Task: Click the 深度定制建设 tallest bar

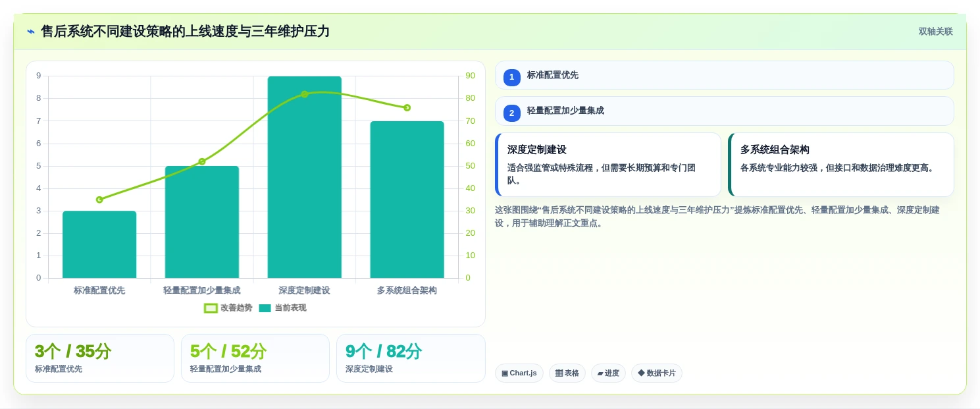Action: 305,177
